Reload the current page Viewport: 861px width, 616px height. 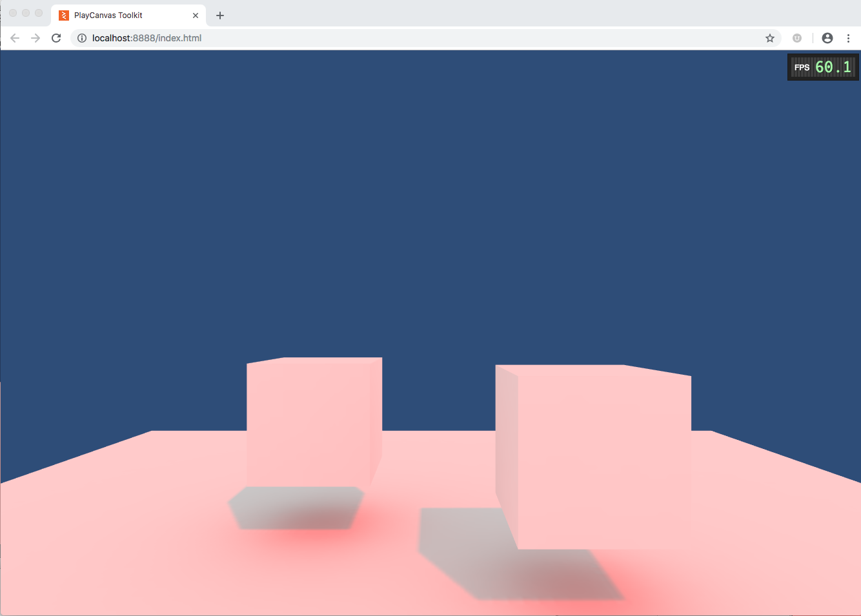[56, 38]
